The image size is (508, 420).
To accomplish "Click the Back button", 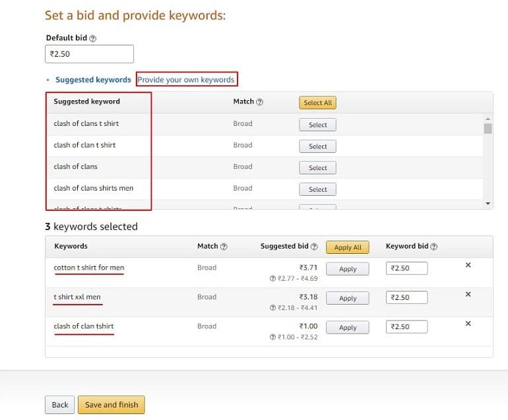I will (60, 405).
